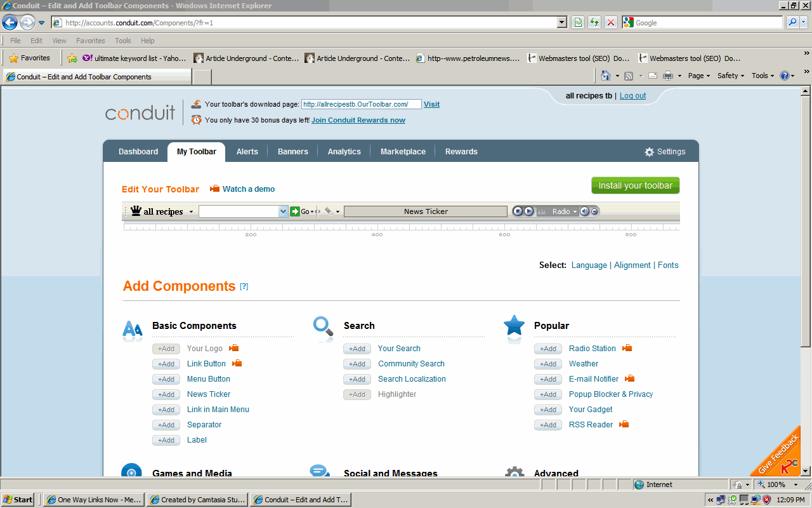Open the File menu

click(x=15, y=41)
